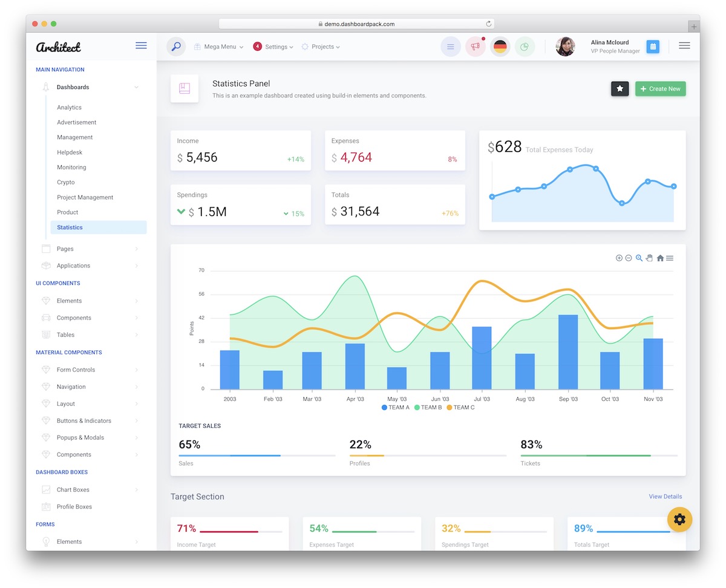The width and height of the screenshot is (726, 588).
Task: Open View Details in the Target Section
Action: [x=665, y=496]
